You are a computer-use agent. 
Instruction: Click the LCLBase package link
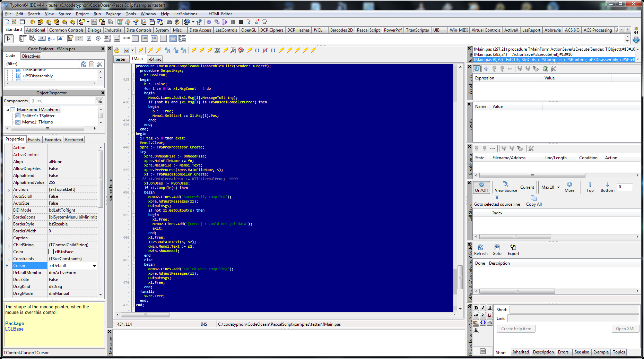[14, 329]
